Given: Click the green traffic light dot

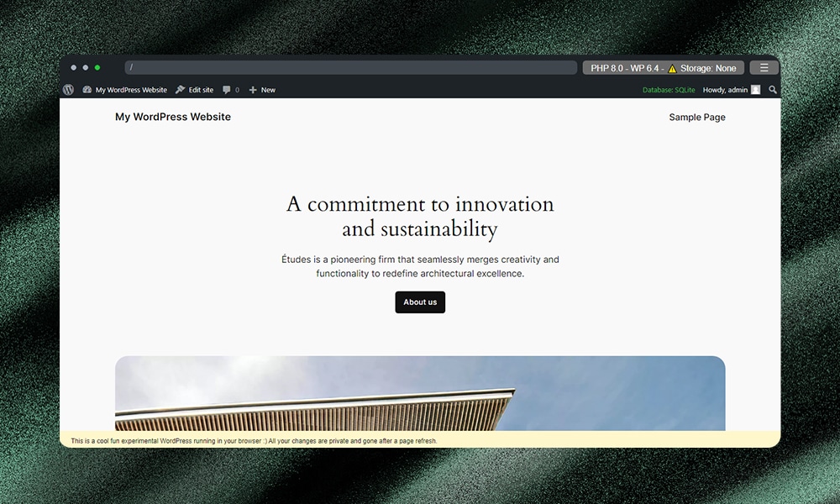Looking at the screenshot, I should 97,67.
